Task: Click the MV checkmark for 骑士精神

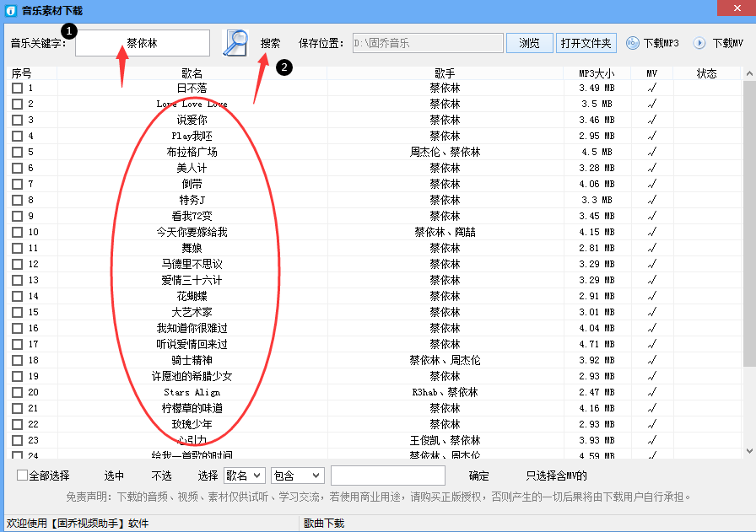Action: point(651,360)
